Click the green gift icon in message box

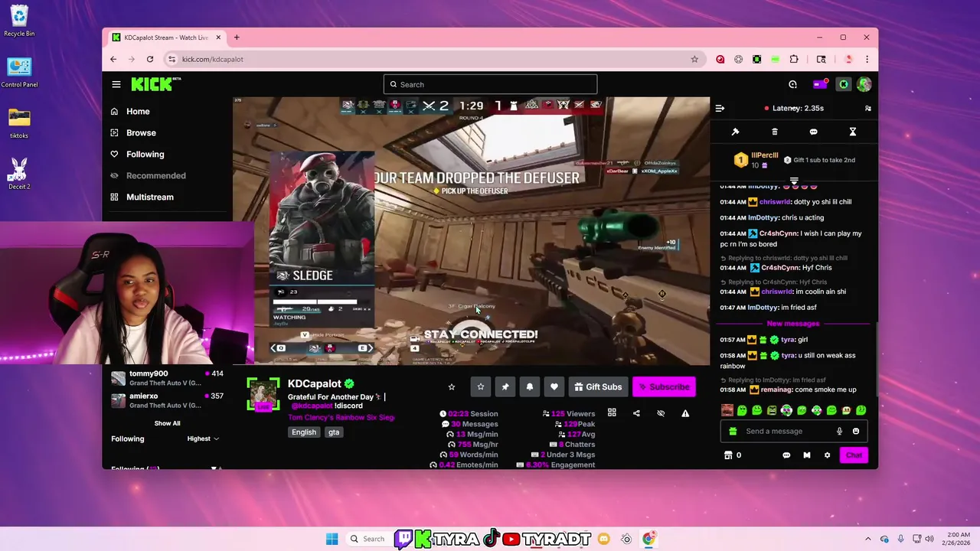(x=733, y=431)
